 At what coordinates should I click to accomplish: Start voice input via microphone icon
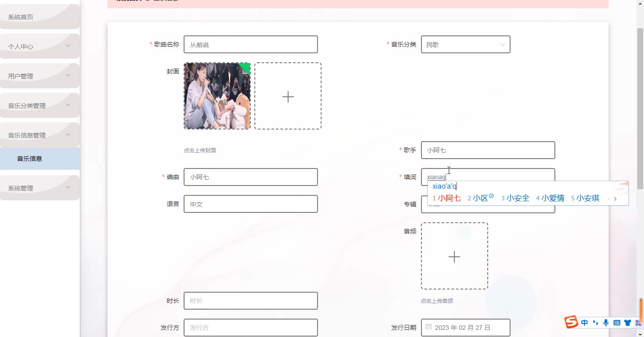tap(606, 323)
